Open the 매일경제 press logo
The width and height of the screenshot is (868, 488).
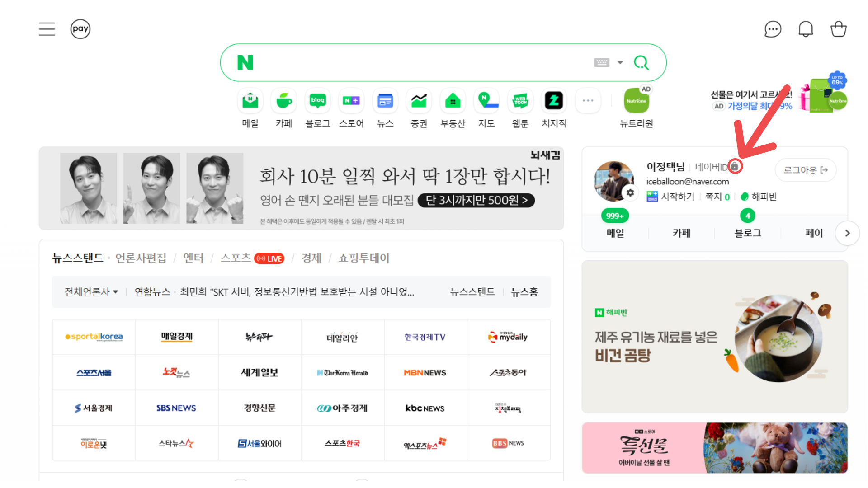click(177, 337)
